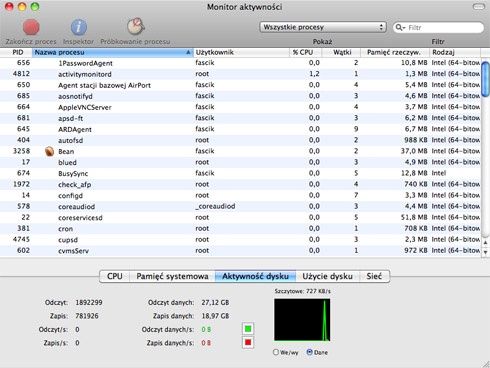
Task: Select the cupsd process
Action: point(240,240)
